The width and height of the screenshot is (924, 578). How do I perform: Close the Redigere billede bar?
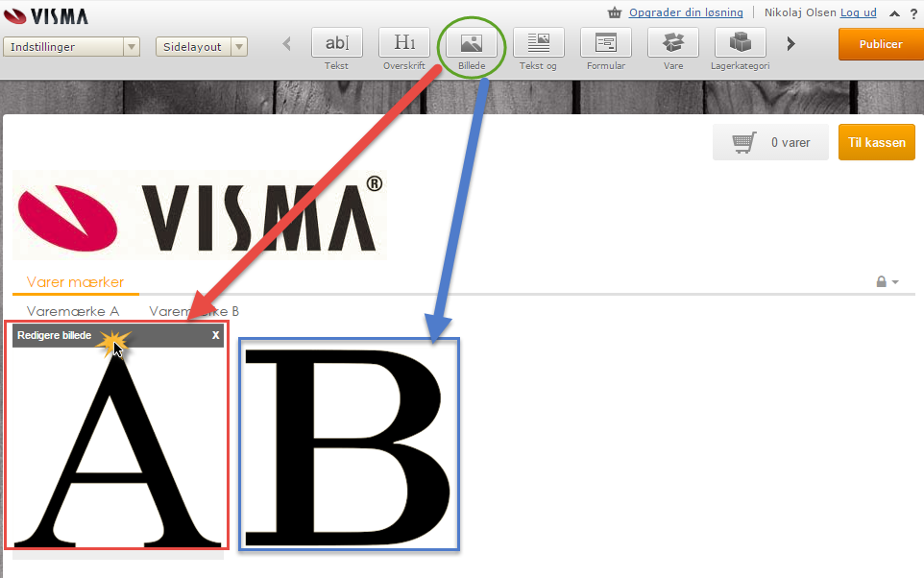click(216, 335)
